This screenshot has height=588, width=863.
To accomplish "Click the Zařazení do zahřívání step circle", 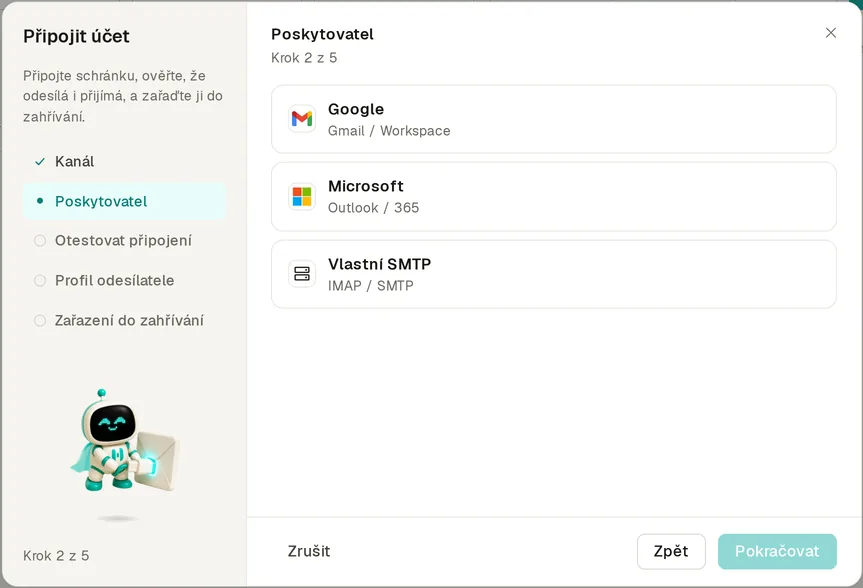I will coord(40,320).
